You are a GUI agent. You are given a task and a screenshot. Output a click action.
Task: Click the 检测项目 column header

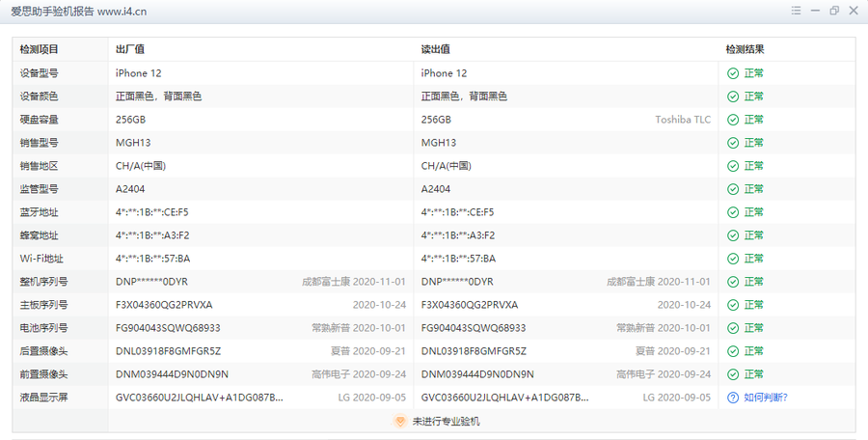click(x=39, y=49)
